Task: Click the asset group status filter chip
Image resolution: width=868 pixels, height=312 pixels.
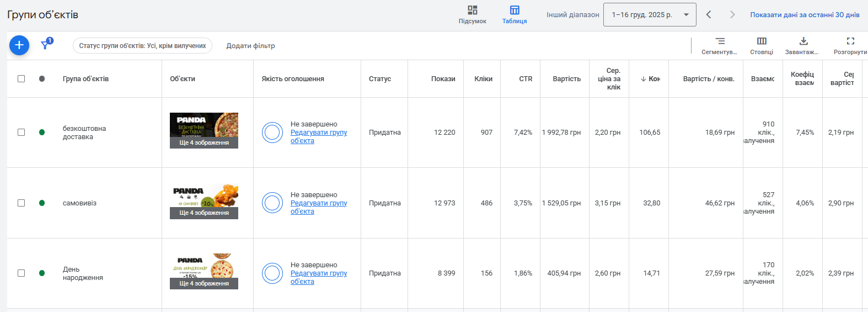Action: [142, 46]
